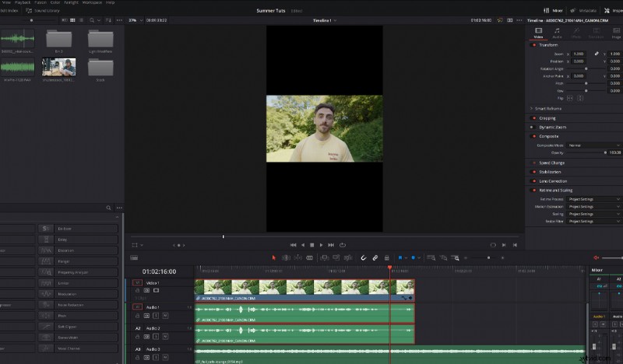
Task: Go to last frame in viewer transport
Action: coord(331,245)
